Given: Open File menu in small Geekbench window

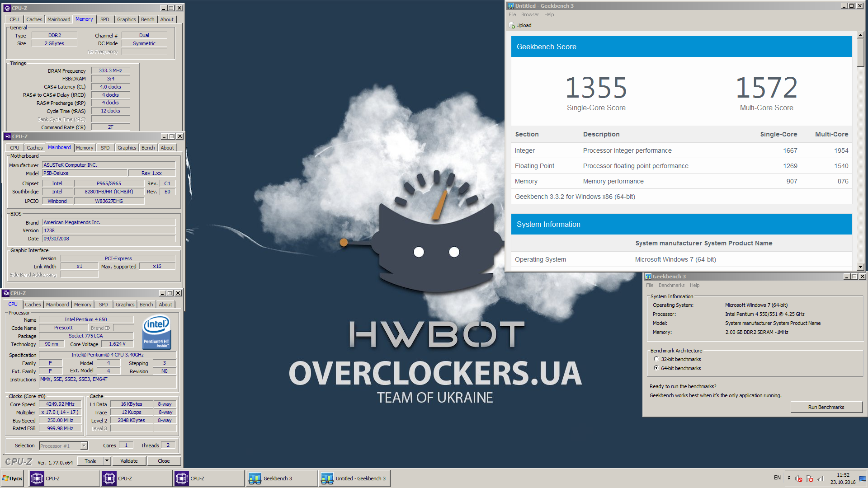Looking at the screenshot, I should point(650,285).
